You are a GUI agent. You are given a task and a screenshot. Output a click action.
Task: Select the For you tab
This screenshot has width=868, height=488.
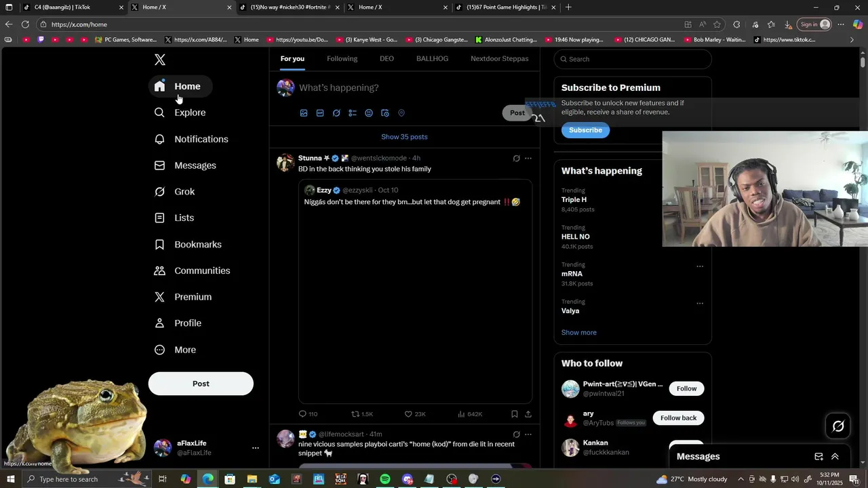(292, 59)
